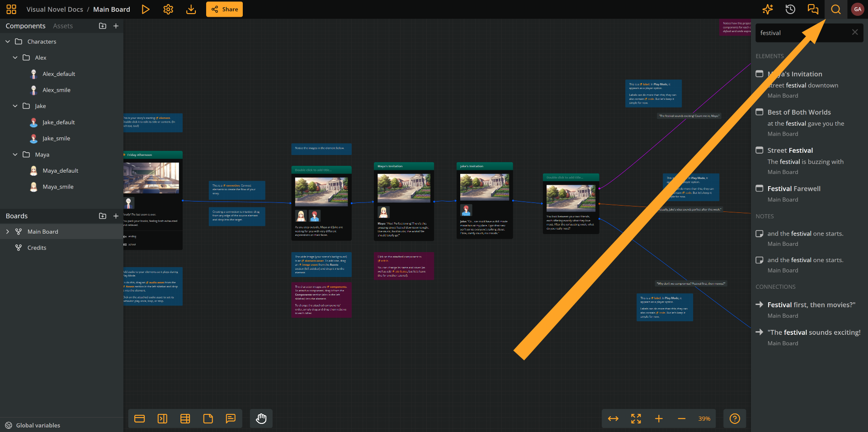This screenshot has height=432, width=868.
Task: Clear the festival search query
Action: (x=854, y=32)
